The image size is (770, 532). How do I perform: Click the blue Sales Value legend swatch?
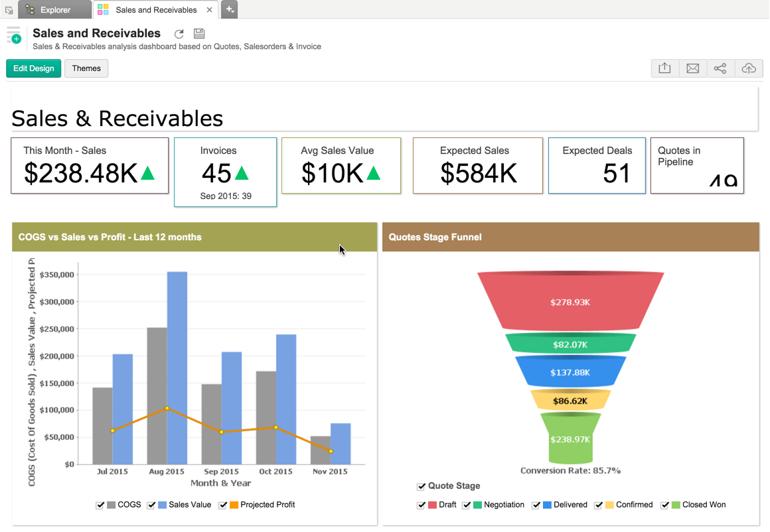coord(162,505)
